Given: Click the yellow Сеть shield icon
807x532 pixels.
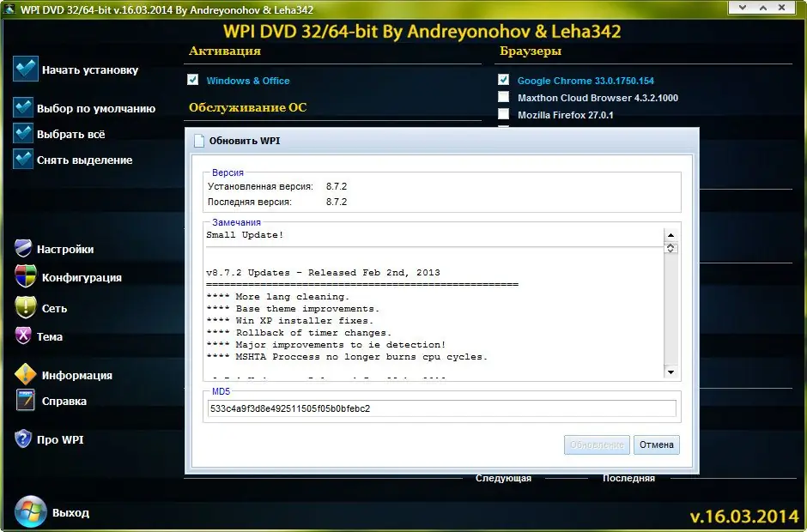Looking at the screenshot, I should click(25, 307).
